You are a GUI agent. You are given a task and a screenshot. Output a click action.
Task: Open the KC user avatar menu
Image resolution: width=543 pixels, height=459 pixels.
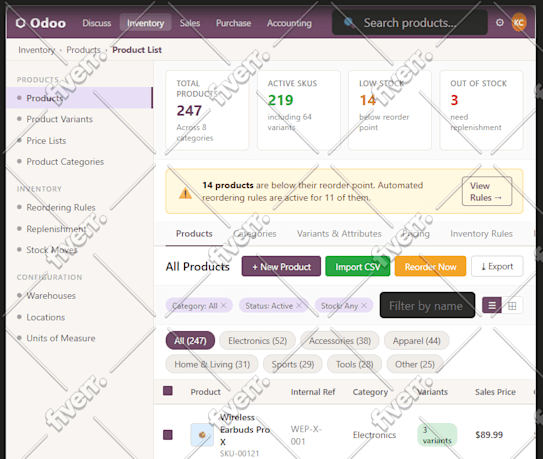[x=518, y=23]
